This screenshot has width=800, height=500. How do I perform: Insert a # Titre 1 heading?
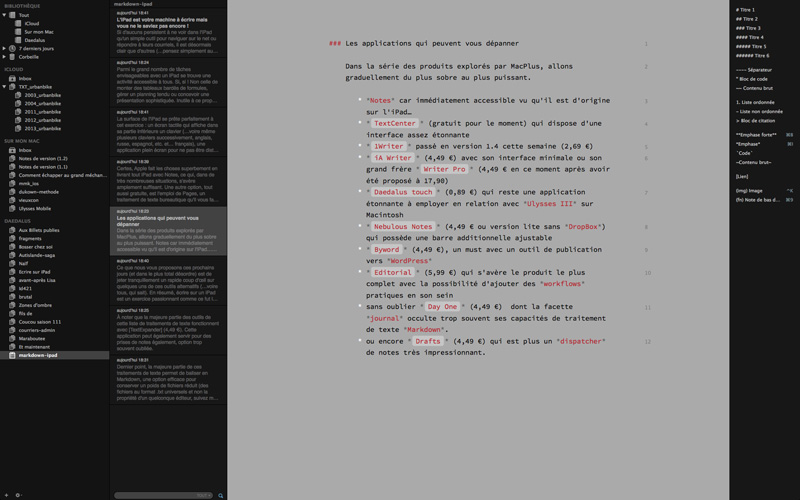coord(745,10)
